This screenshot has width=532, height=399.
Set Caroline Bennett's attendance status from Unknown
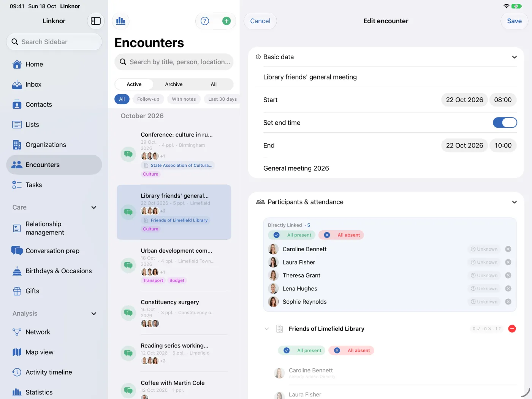tap(484, 249)
